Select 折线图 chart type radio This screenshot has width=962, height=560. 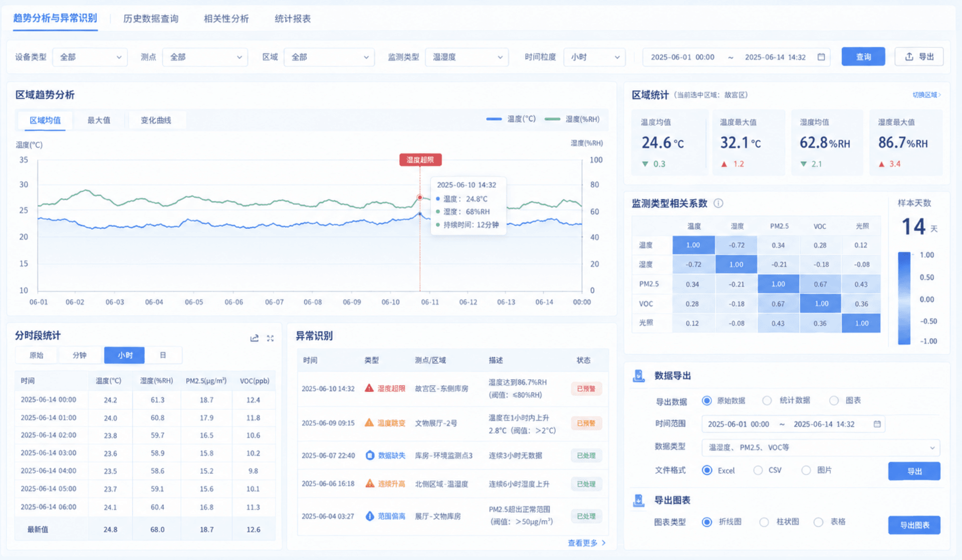tap(707, 522)
